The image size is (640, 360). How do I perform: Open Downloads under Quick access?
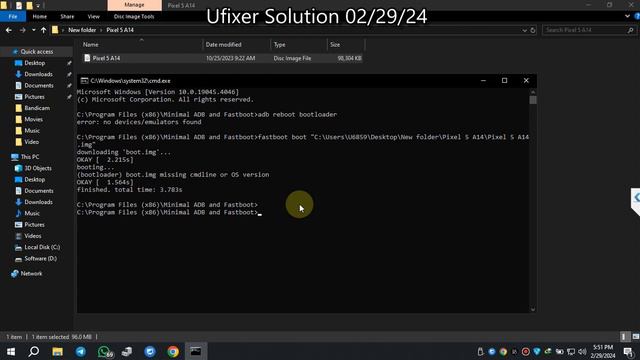[x=38, y=74]
